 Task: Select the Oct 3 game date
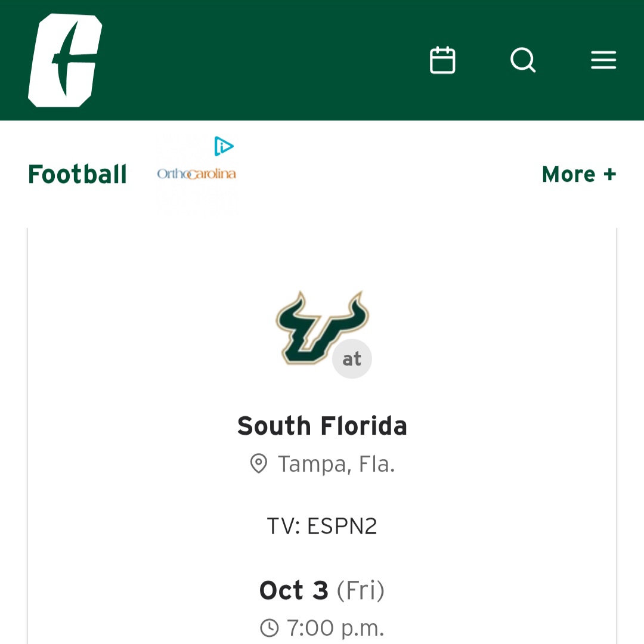(x=294, y=590)
